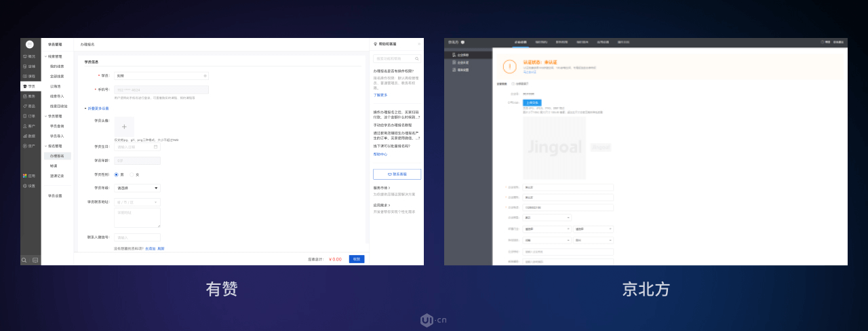Click the shop avatar atop Youzan sidebar
The width and height of the screenshot is (868, 331).
(x=30, y=45)
